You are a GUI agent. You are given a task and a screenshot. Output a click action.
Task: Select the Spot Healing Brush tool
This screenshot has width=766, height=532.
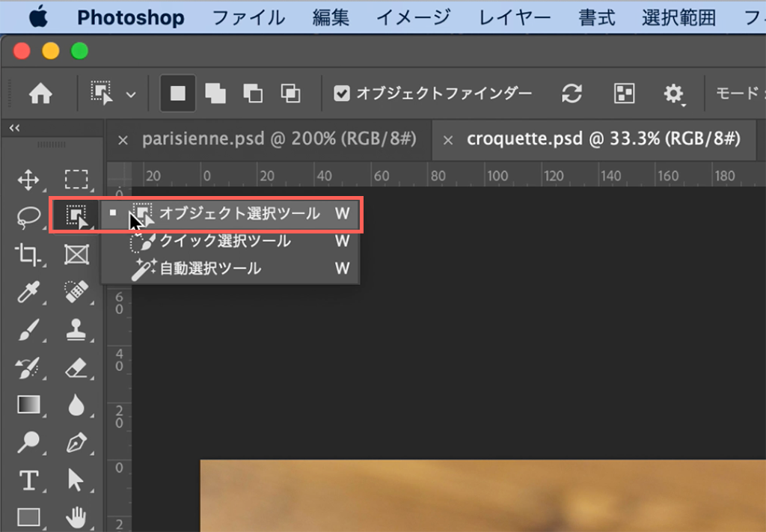pos(76,292)
